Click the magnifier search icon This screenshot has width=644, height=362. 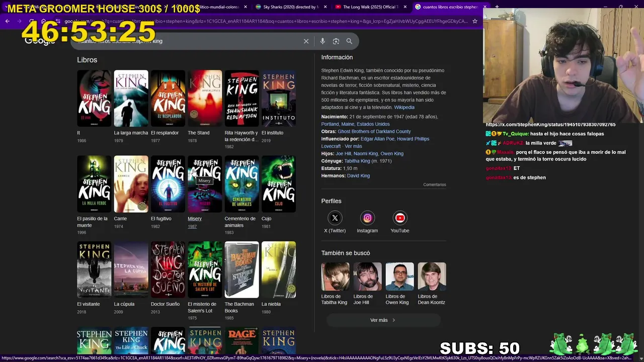[349, 41]
